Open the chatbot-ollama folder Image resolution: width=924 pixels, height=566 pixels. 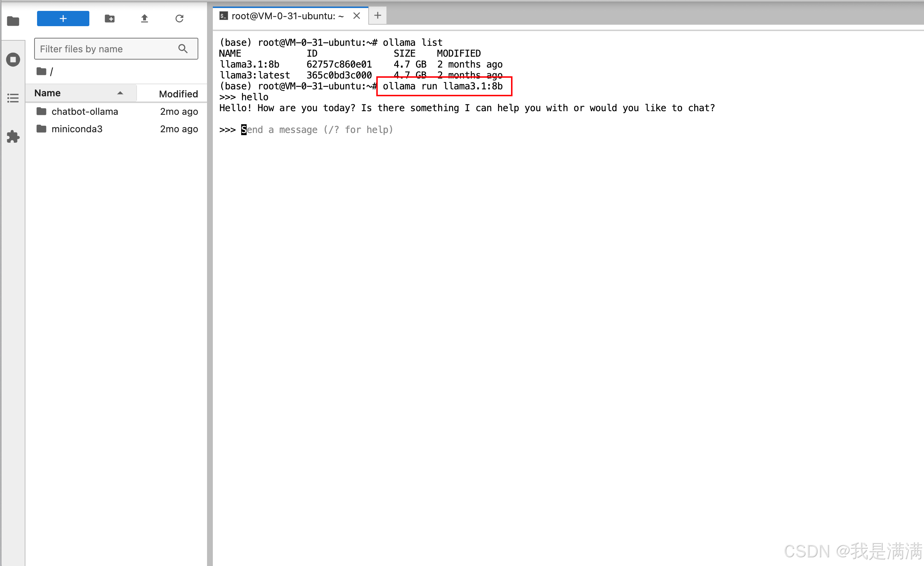point(85,112)
